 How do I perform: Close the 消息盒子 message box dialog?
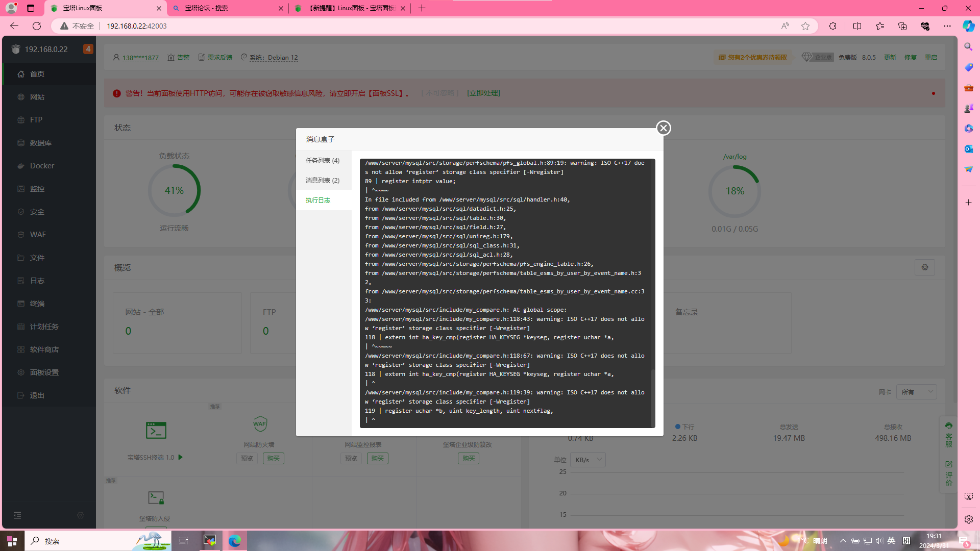point(663,128)
